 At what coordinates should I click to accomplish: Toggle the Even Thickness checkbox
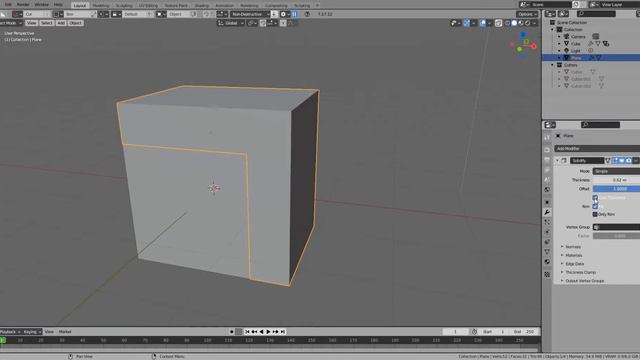595,198
